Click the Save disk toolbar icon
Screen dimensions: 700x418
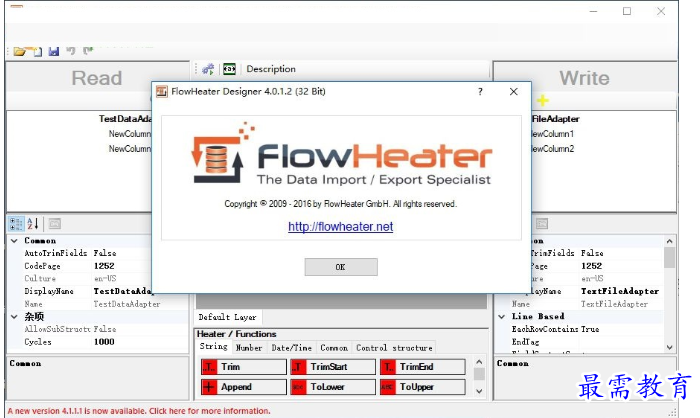pyautogui.click(x=54, y=51)
